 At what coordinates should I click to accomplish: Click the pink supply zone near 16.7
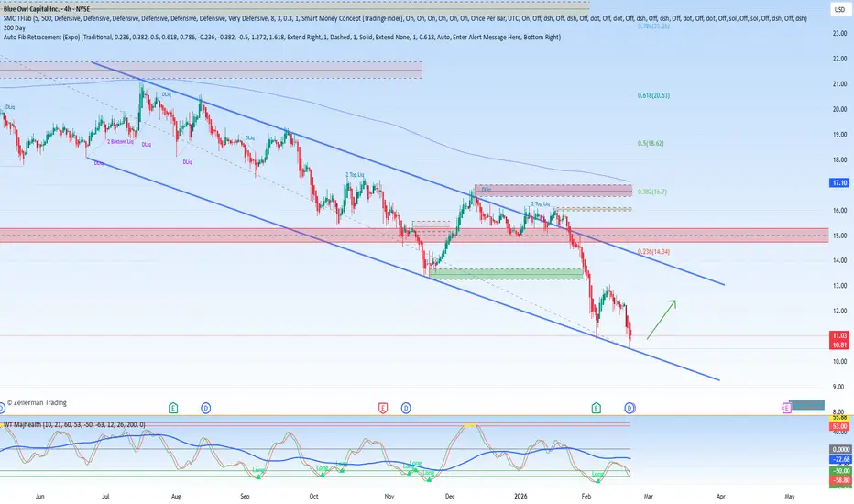(553, 191)
